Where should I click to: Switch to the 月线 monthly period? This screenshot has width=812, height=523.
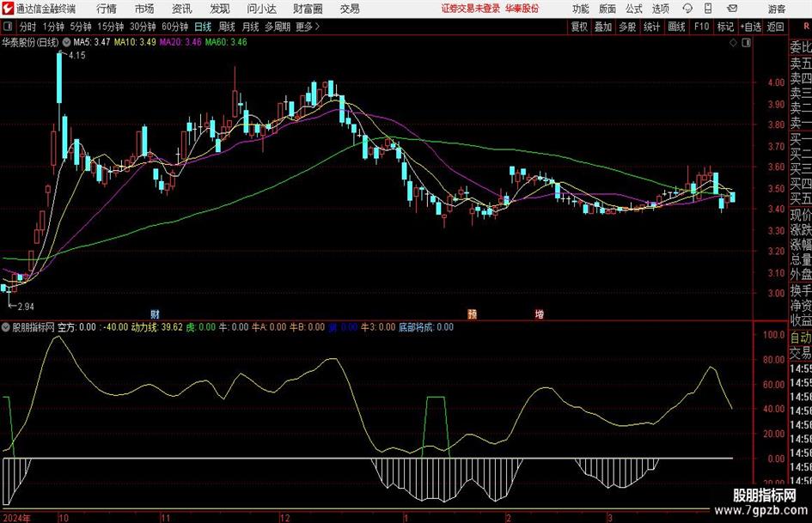point(251,27)
